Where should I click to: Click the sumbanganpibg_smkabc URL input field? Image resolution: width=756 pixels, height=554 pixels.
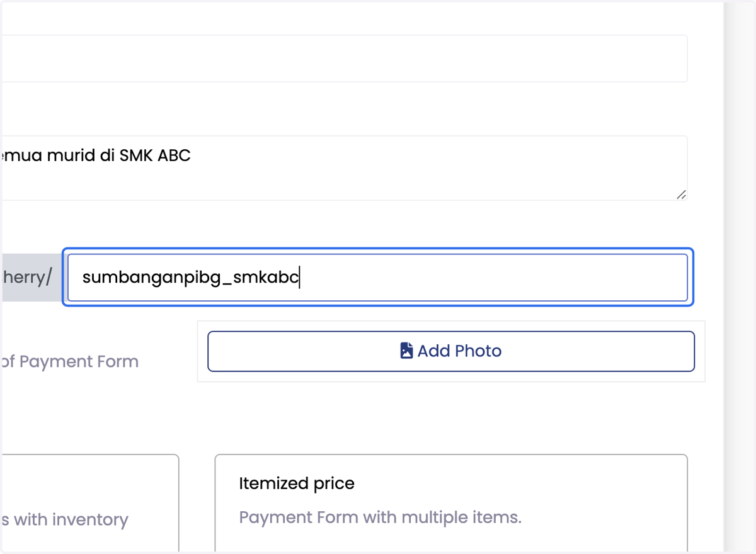(377, 278)
